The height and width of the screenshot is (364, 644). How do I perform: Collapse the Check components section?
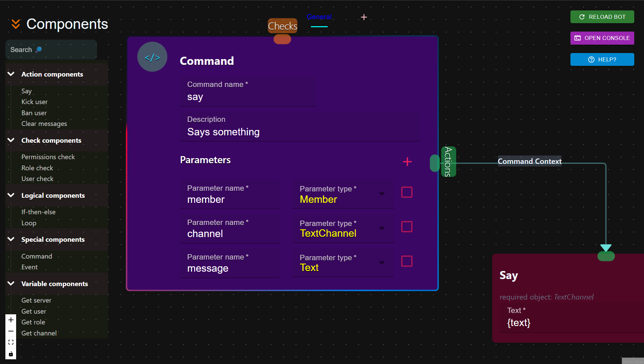tap(11, 140)
